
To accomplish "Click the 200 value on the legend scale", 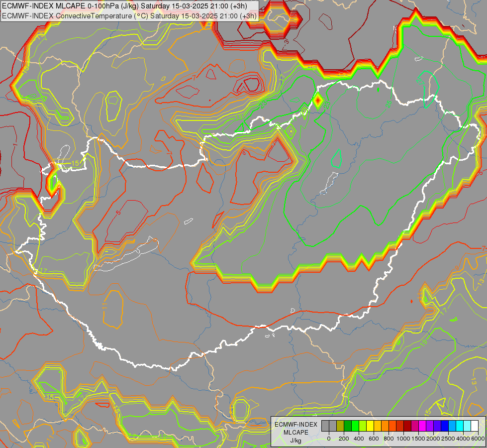I will click(344, 439).
